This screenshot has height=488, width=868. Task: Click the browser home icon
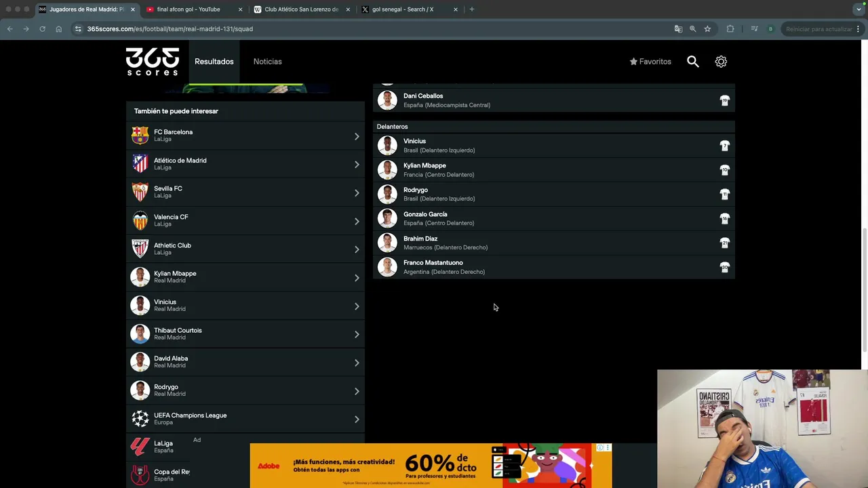point(59,29)
